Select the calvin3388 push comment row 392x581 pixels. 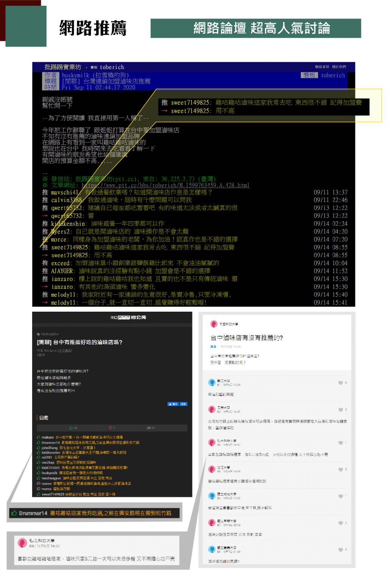pos(195,200)
